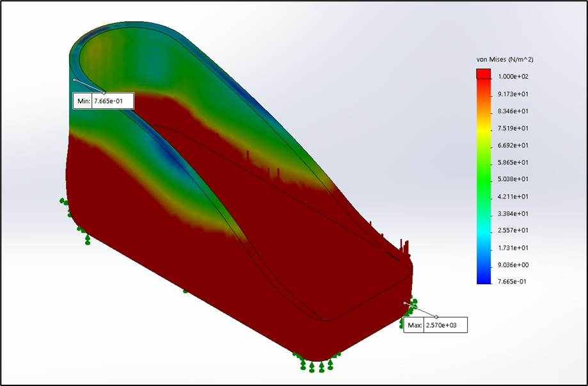Click the legend value 1.000e+02
The height and width of the screenshot is (386, 588).
coord(513,77)
